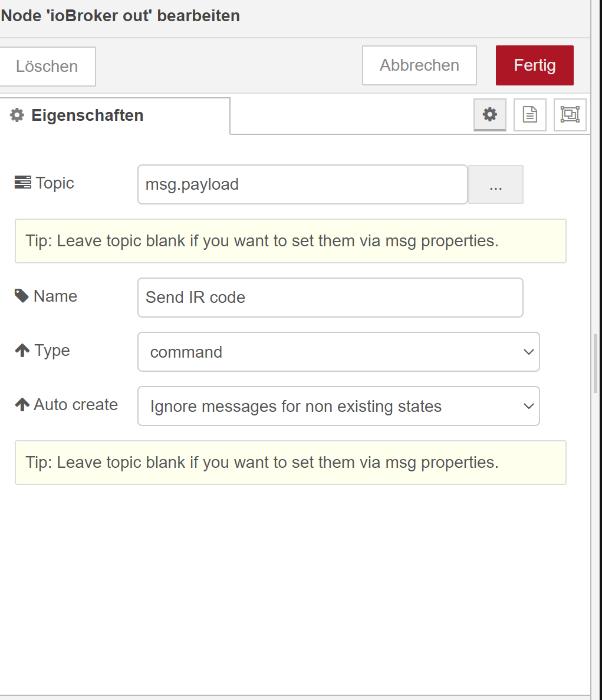Click Fertig to confirm changes

535,65
